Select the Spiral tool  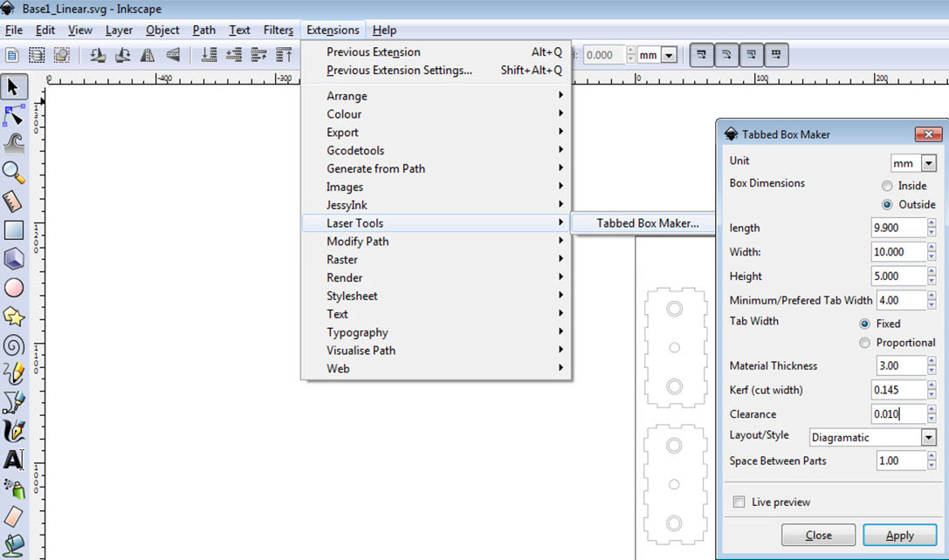pyautogui.click(x=13, y=345)
